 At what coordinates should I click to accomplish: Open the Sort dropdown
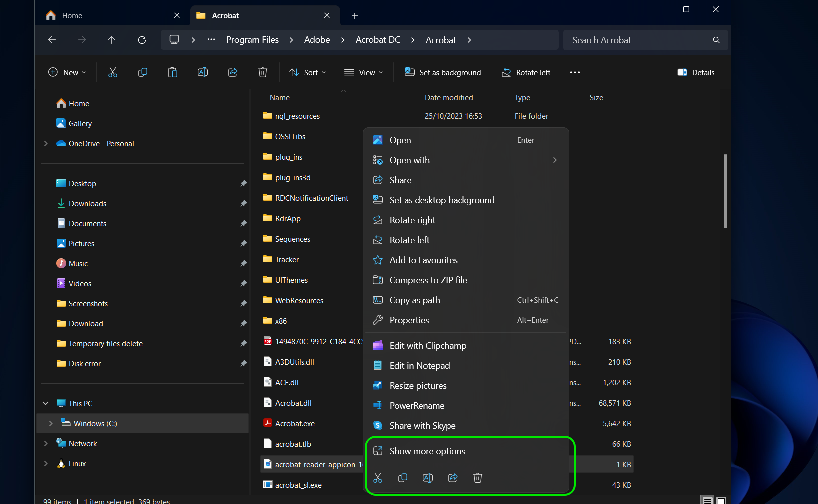pyautogui.click(x=307, y=72)
